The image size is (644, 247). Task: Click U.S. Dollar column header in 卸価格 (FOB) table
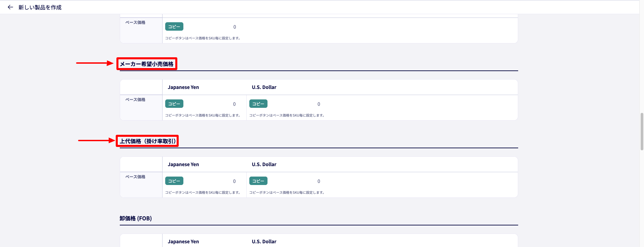click(x=264, y=242)
